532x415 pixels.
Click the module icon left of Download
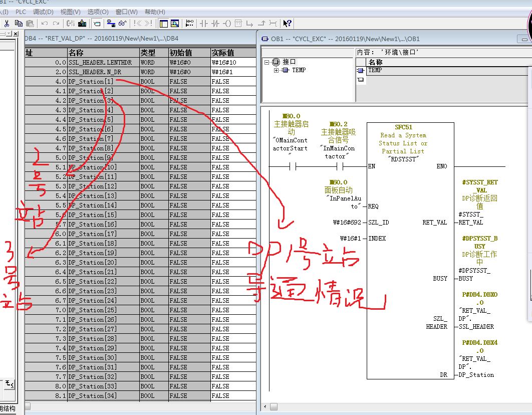point(71,24)
